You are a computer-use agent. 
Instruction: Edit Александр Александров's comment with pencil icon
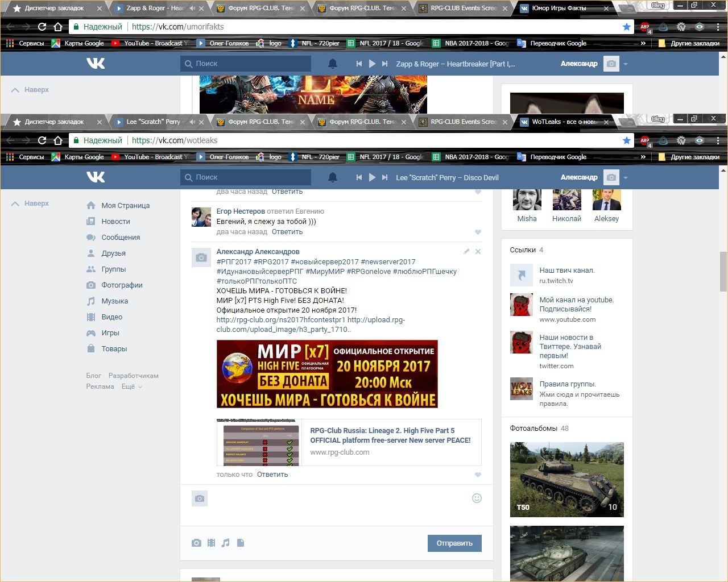(x=466, y=251)
